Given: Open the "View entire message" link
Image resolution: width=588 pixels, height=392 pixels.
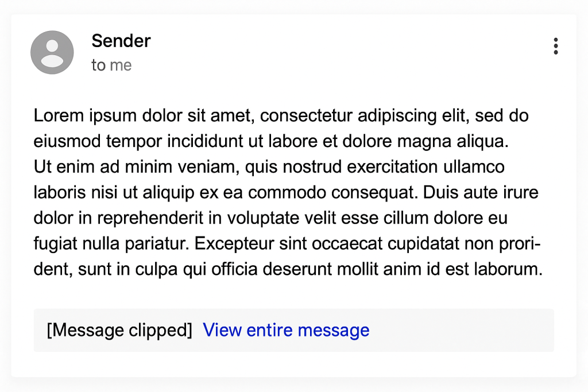Looking at the screenshot, I should click(286, 330).
